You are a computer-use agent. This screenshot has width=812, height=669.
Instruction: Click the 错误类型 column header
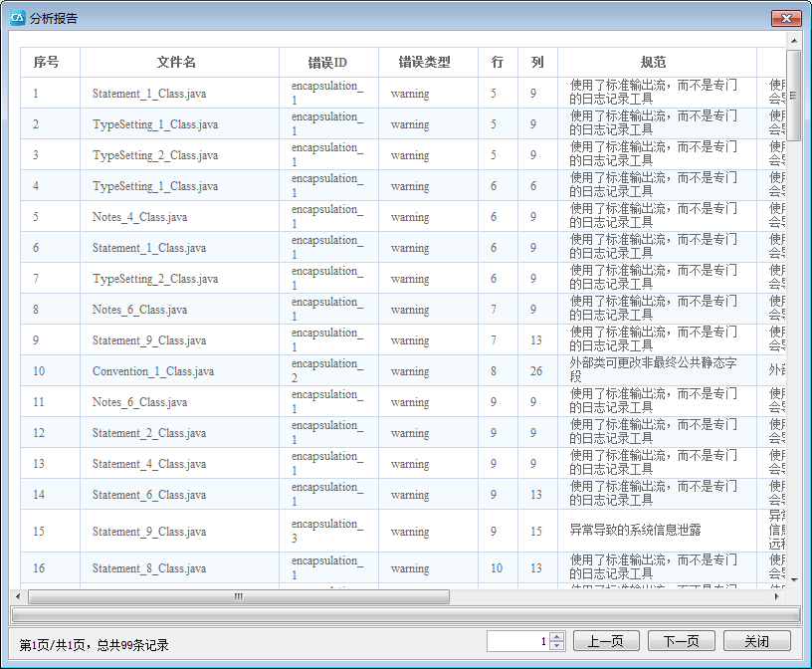click(425, 62)
